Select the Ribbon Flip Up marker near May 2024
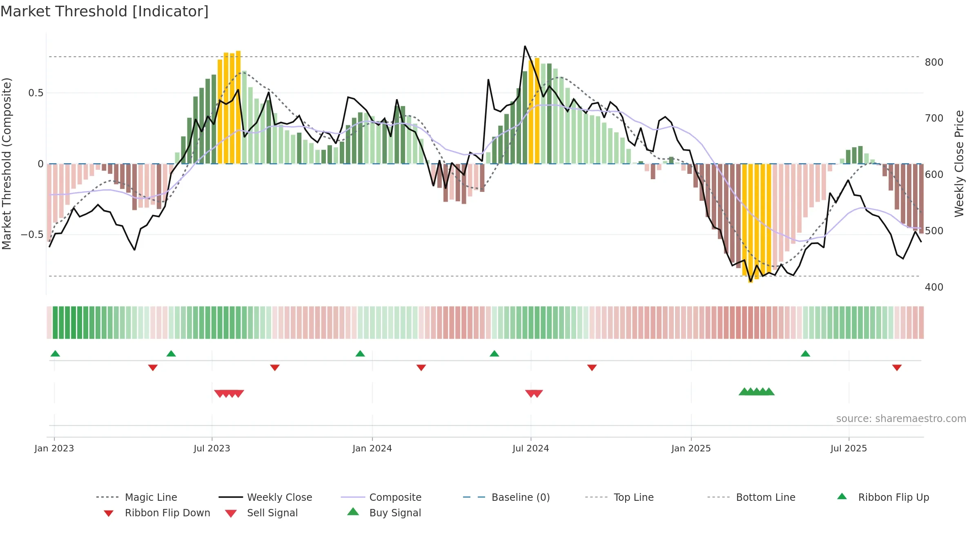The image size is (980, 551). click(494, 353)
